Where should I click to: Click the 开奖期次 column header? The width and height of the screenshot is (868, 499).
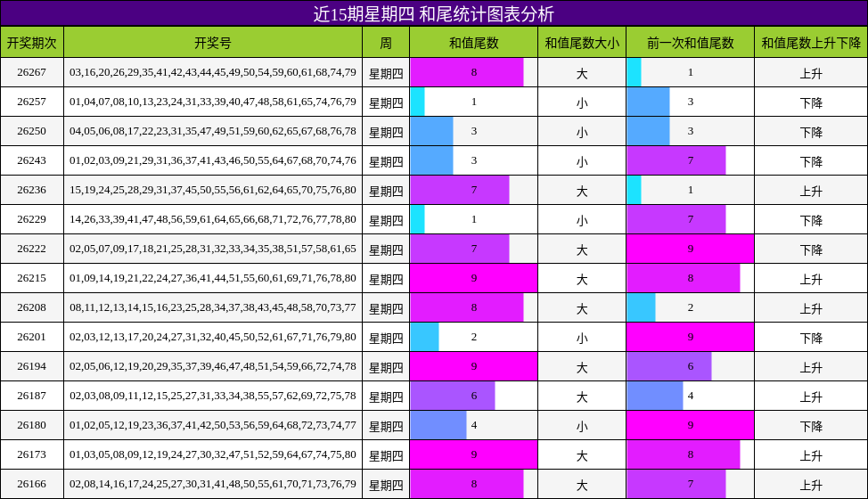(31, 43)
